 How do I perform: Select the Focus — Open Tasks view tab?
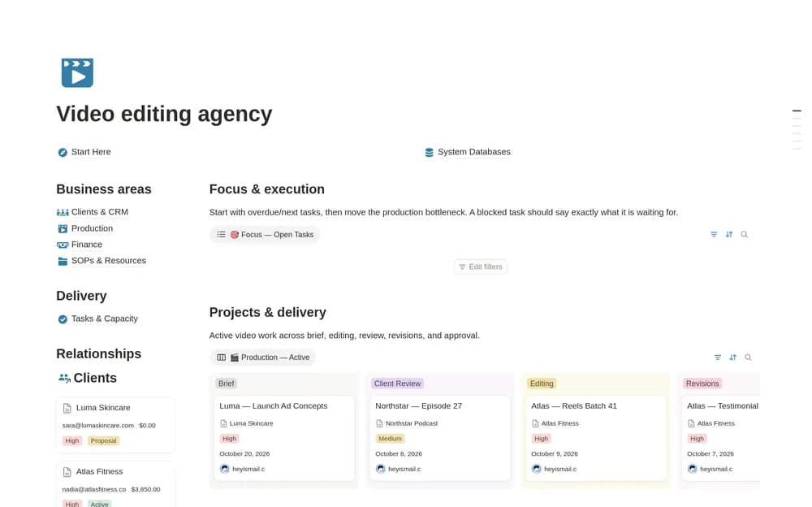(x=265, y=235)
